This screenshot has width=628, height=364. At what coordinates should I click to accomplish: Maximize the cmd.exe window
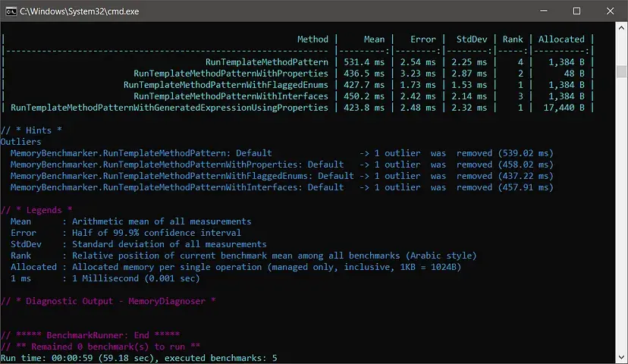tap(576, 11)
